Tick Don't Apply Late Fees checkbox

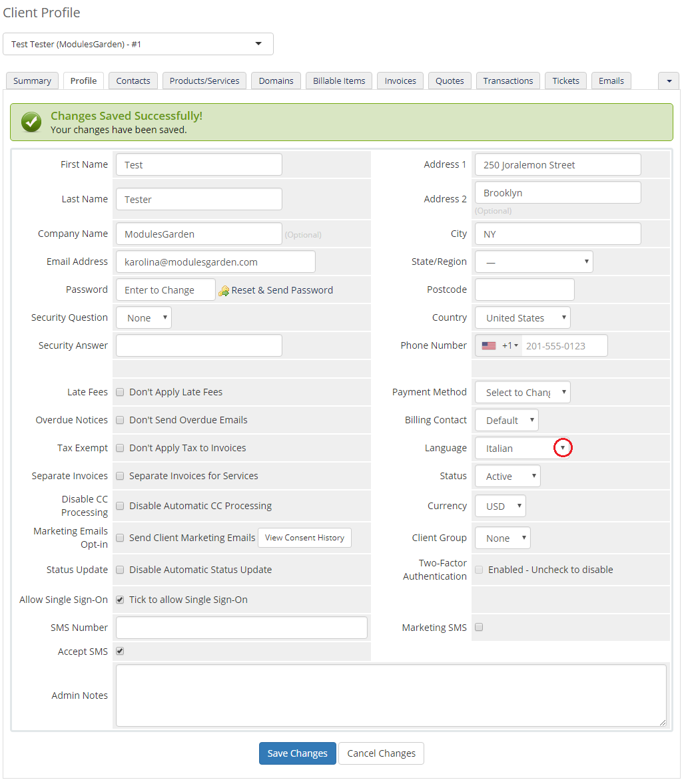click(x=120, y=392)
